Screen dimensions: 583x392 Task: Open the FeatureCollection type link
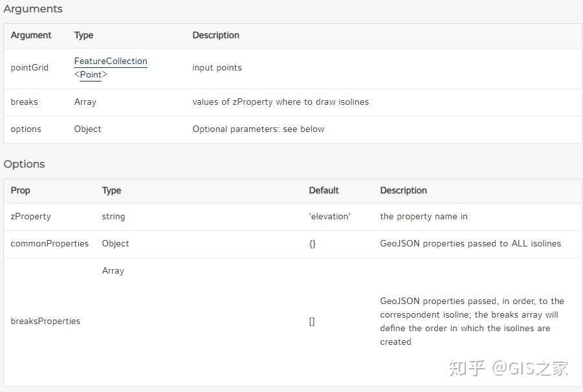point(110,61)
